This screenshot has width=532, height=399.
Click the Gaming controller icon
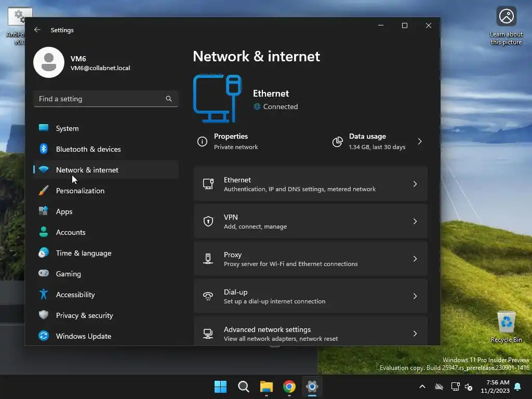pyautogui.click(x=44, y=273)
